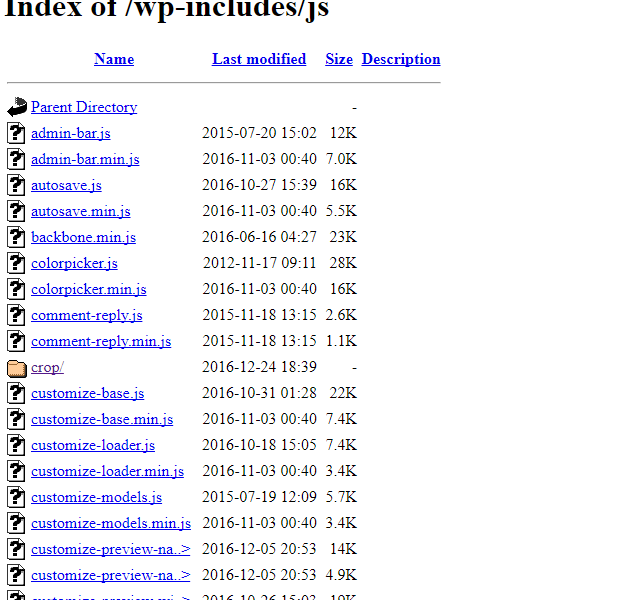629x600 pixels.
Task: Click the file icon beside customize-loader.js
Action: click(x=16, y=445)
